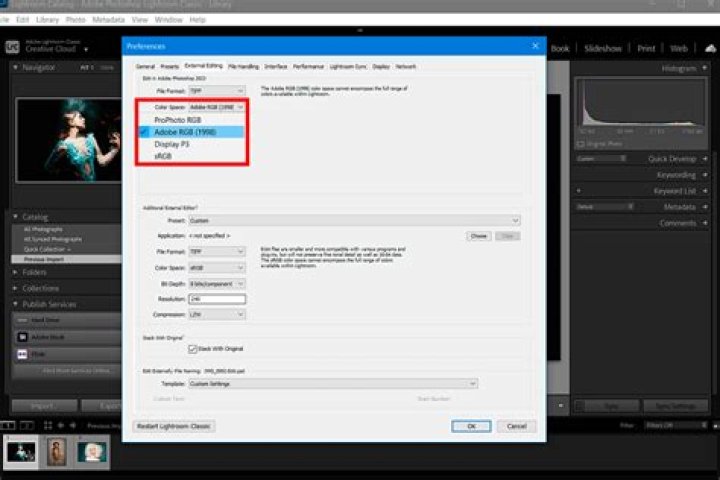This screenshot has height=480, width=720.
Task: Click the Adobe Stock publish service icon
Action: (x=22, y=337)
